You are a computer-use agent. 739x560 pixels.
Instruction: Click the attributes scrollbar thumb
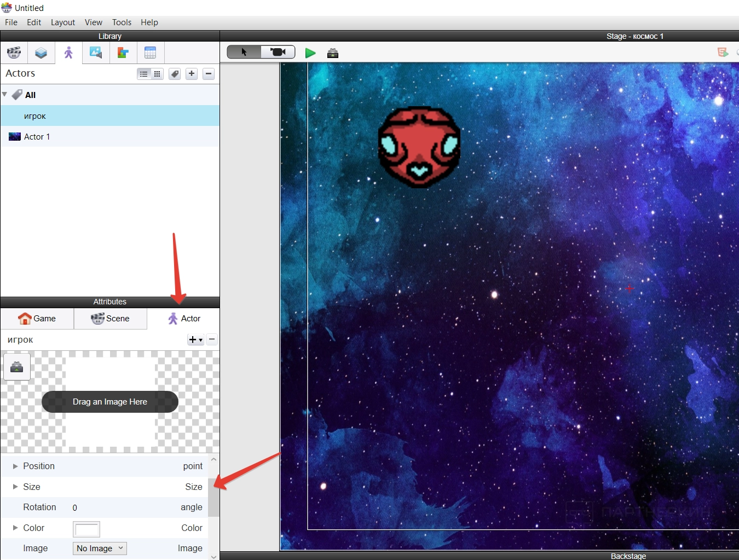213,497
